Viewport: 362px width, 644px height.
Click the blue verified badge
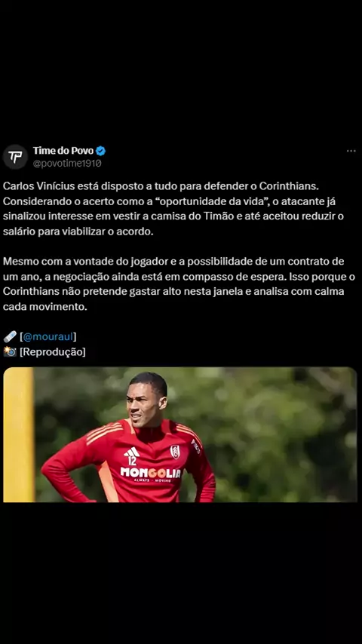pos(100,151)
